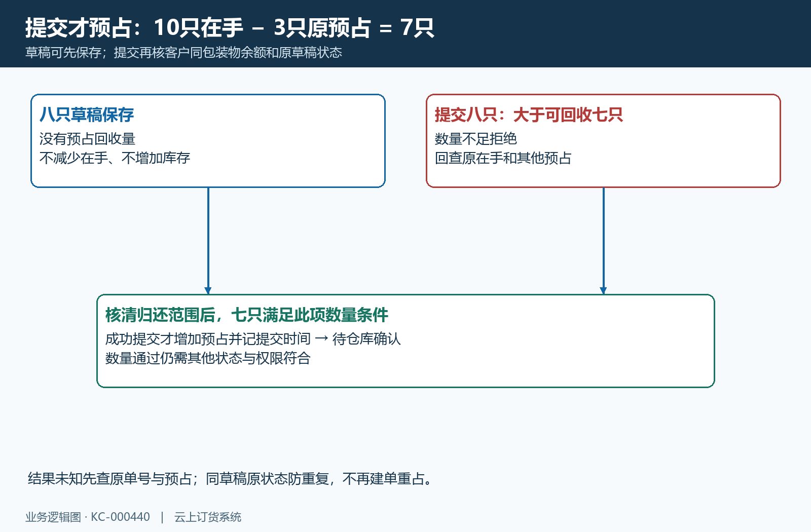811x532 pixels.
Task: Select the line "数量不足拒绝"
Action: 476,139
